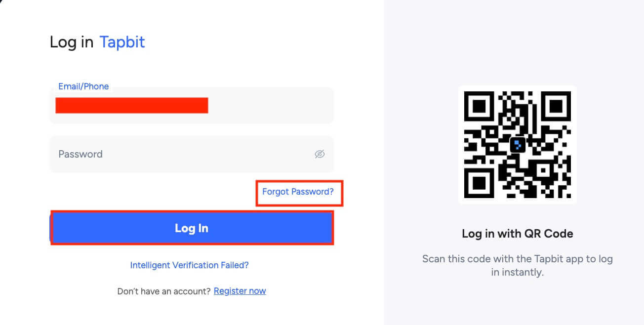Toggle password visibility with the eye icon
This screenshot has width=644, height=325.
pyautogui.click(x=320, y=154)
